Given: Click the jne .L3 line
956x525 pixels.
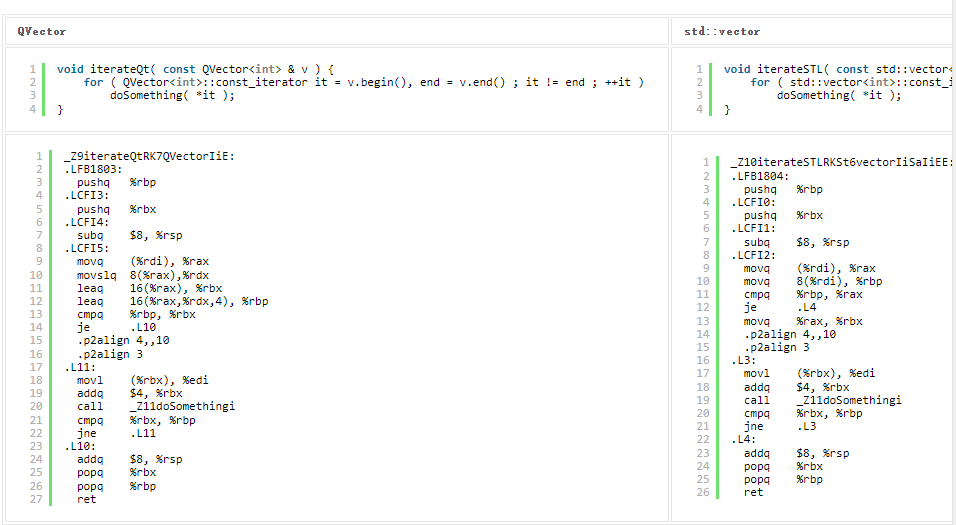Looking at the screenshot, I should click(x=780, y=426).
